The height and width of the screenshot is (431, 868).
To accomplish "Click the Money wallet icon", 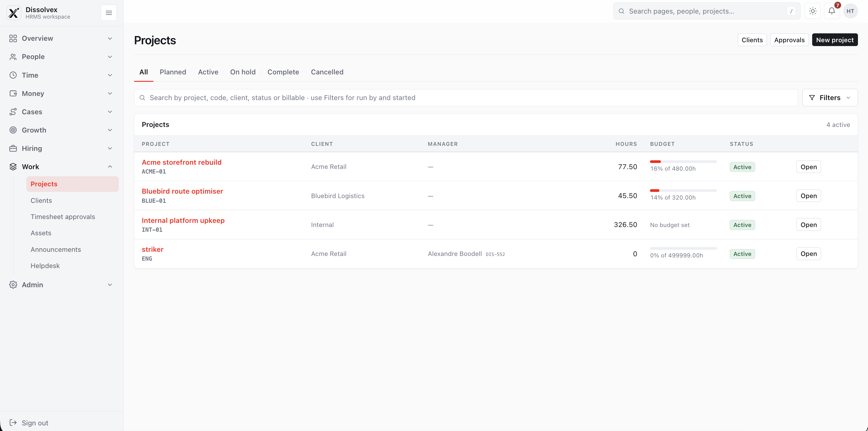I will [13, 93].
